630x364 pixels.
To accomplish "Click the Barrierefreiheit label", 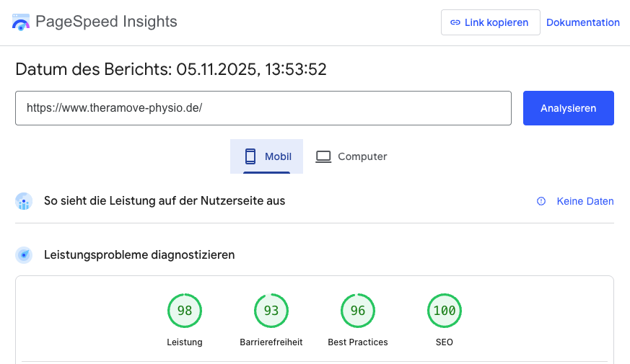I will (271, 342).
